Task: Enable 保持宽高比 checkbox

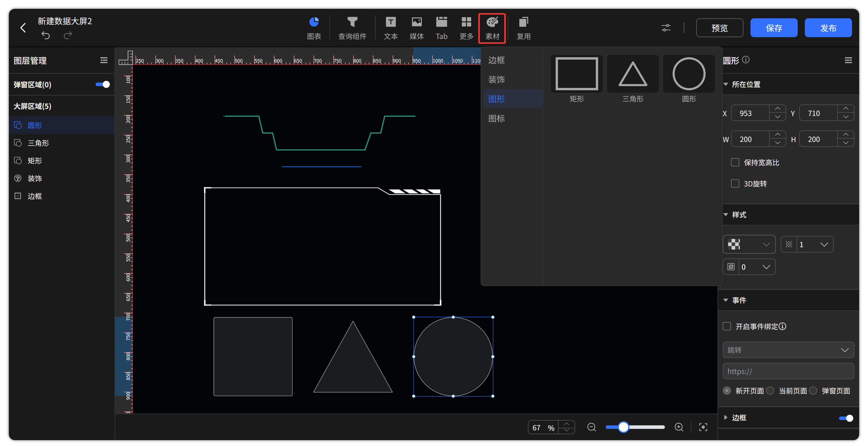Action: [735, 162]
